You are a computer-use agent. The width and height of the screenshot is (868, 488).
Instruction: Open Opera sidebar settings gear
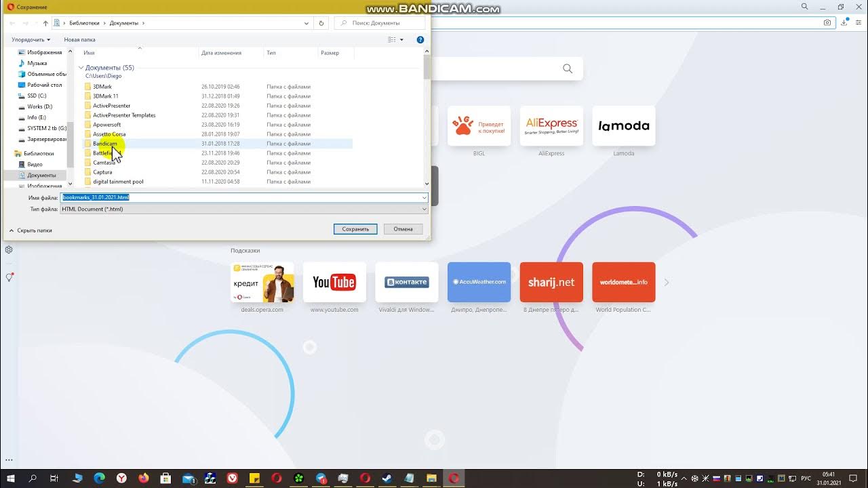[x=9, y=249]
